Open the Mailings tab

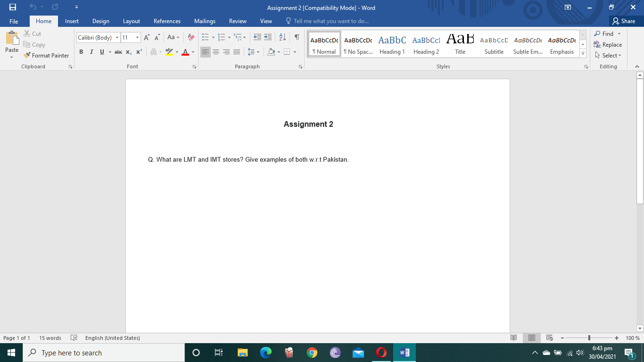pos(205,21)
